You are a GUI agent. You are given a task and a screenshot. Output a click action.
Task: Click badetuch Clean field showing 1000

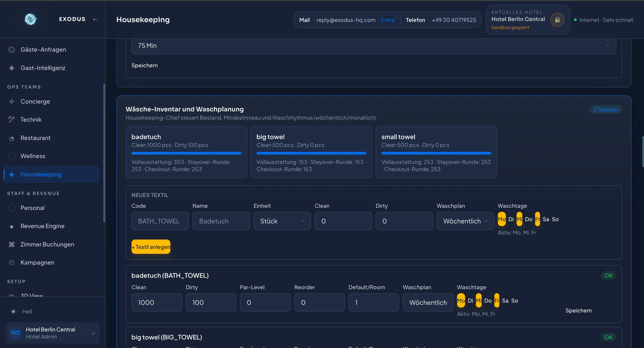157,302
